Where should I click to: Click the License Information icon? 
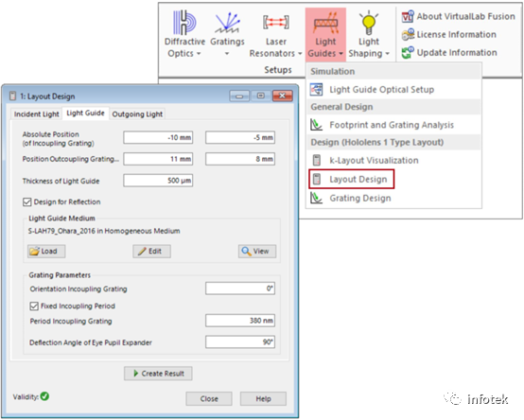(408, 34)
